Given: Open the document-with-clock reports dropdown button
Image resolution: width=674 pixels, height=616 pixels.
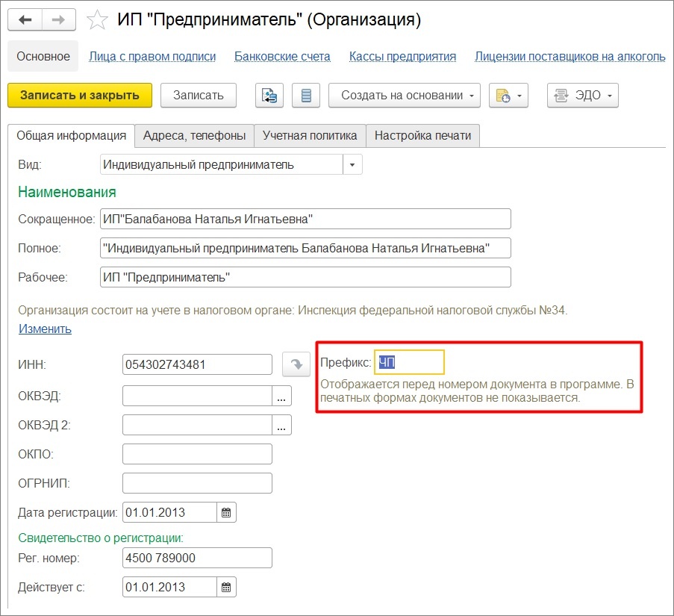Looking at the screenshot, I should click(508, 95).
